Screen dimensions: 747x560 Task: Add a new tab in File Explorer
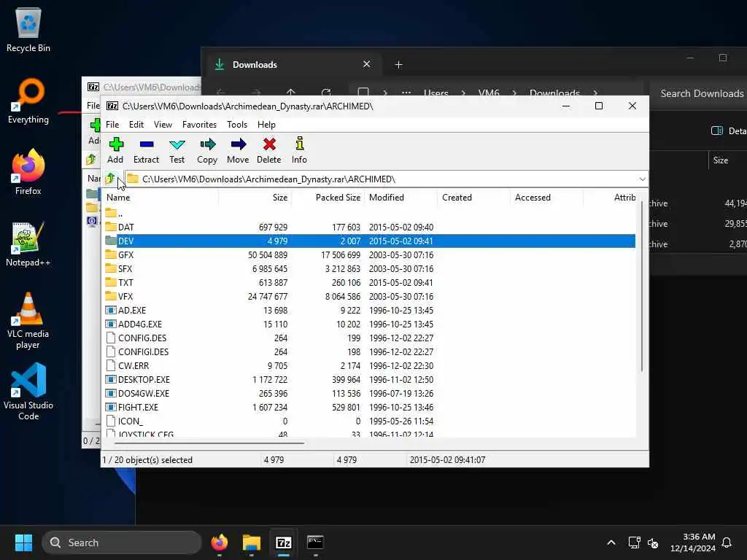point(399,64)
